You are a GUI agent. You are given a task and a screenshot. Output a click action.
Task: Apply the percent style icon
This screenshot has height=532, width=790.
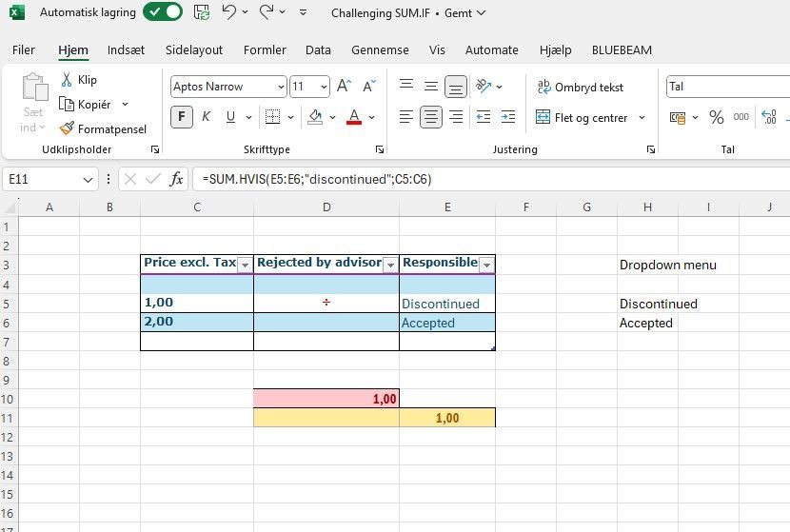pos(716,117)
